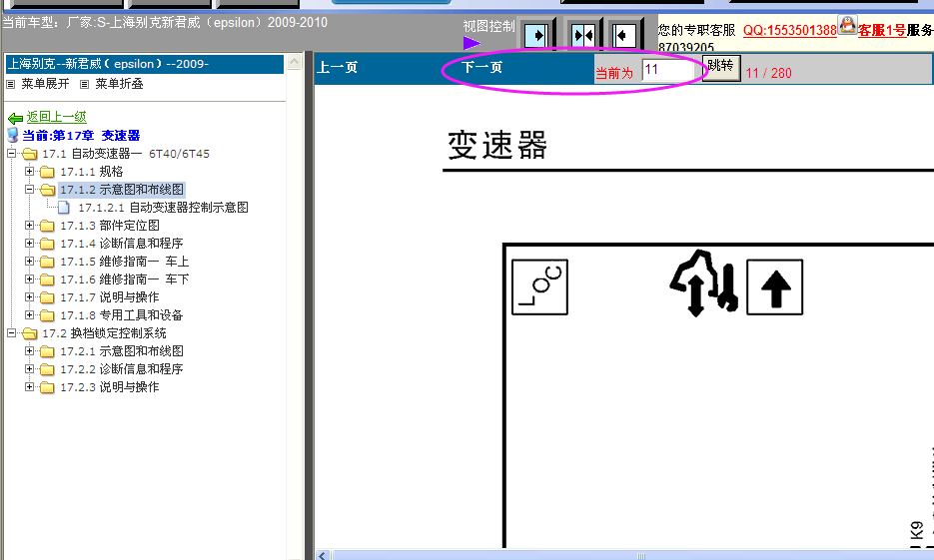Click the horizontal scrollbar thumb
Screen dimensions: 934x560
click(641, 556)
